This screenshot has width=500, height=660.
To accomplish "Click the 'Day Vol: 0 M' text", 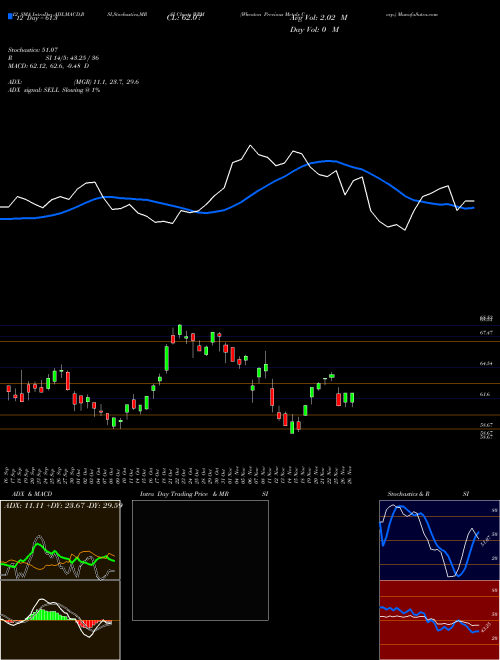I will (314, 30).
